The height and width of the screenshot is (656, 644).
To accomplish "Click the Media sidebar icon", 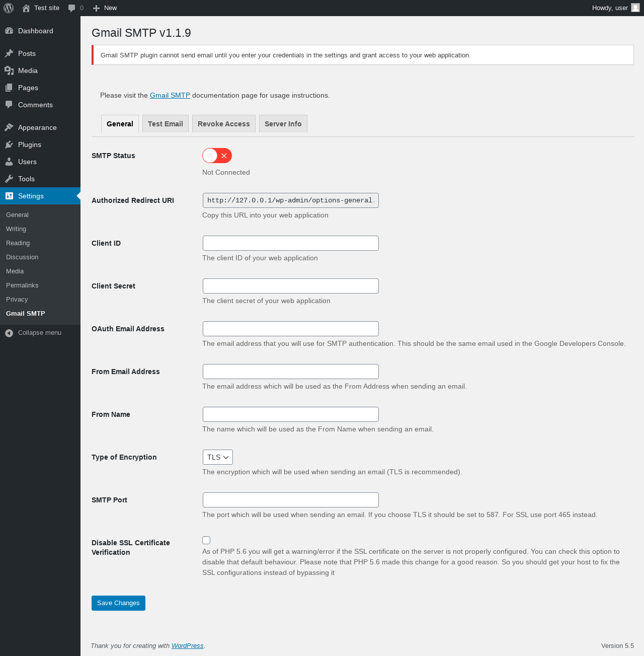I will coord(9,70).
